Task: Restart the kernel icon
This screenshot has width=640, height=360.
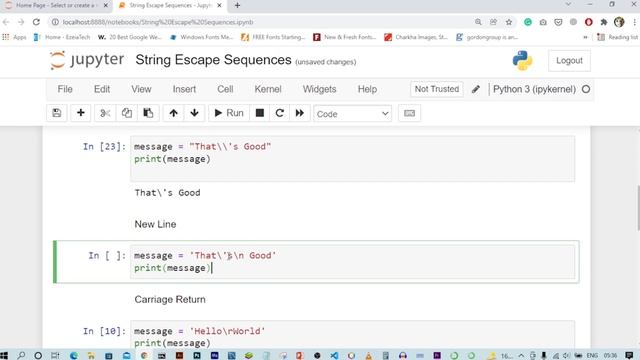Action: point(280,113)
